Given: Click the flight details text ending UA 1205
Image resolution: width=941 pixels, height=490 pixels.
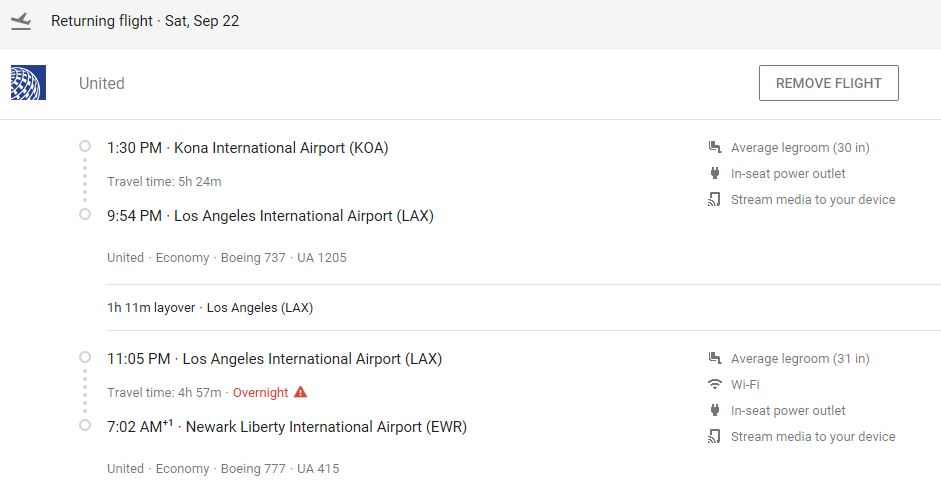Looking at the screenshot, I should pyautogui.click(x=227, y=258).
